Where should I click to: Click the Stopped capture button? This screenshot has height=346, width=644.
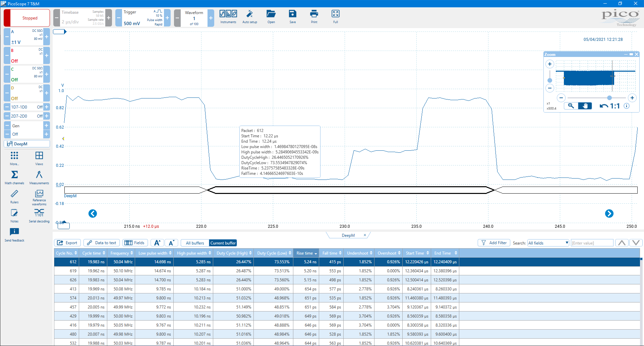pos(27,18)
